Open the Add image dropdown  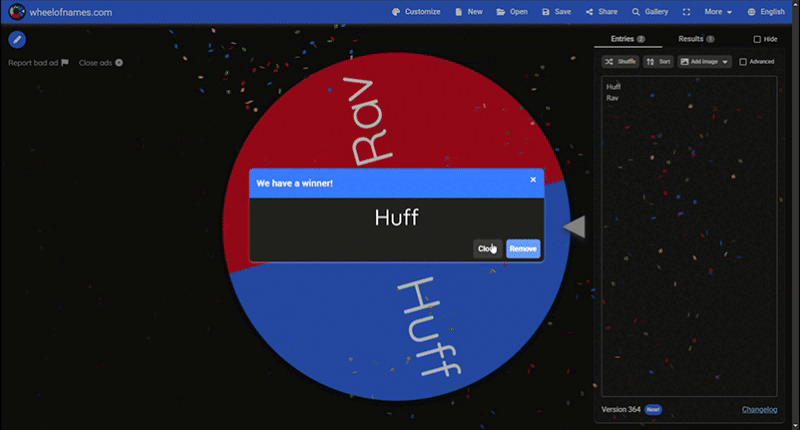[x=704, y=62]
